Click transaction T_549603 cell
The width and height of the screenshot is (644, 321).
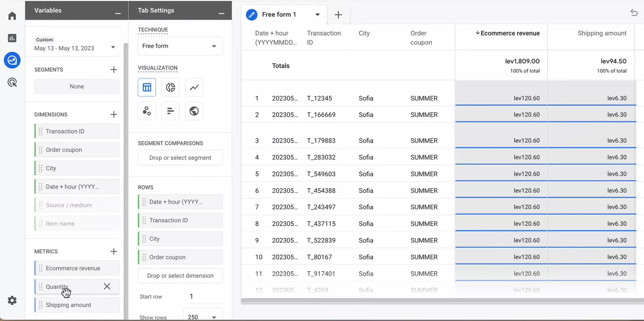321,174
